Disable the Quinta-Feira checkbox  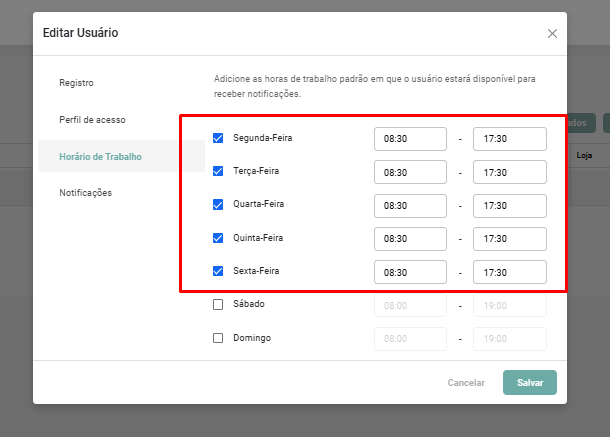click(x=218, y=238)
